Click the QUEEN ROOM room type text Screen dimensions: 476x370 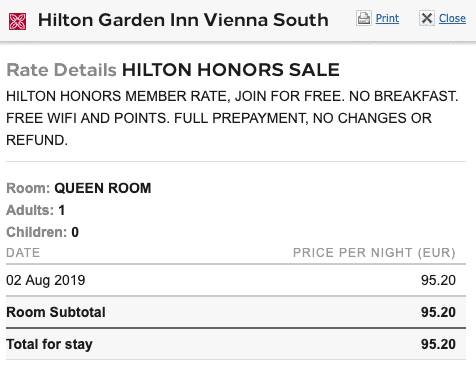(103, 188)
